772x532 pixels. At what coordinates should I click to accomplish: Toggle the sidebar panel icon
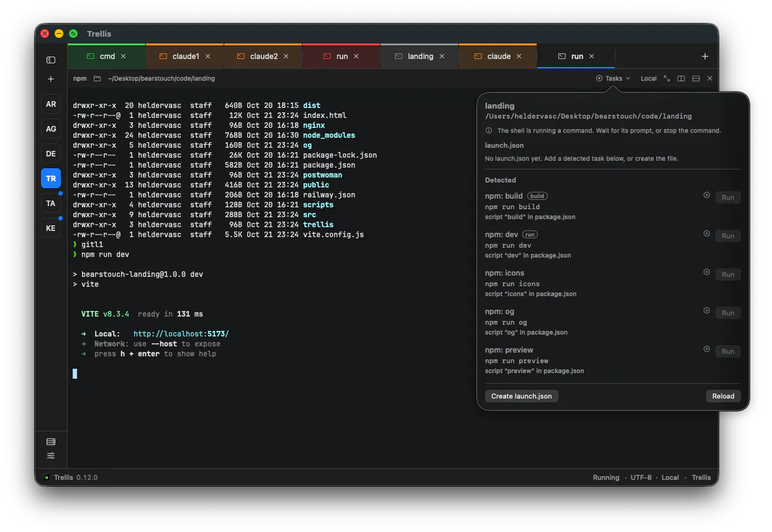click(51, 60)
